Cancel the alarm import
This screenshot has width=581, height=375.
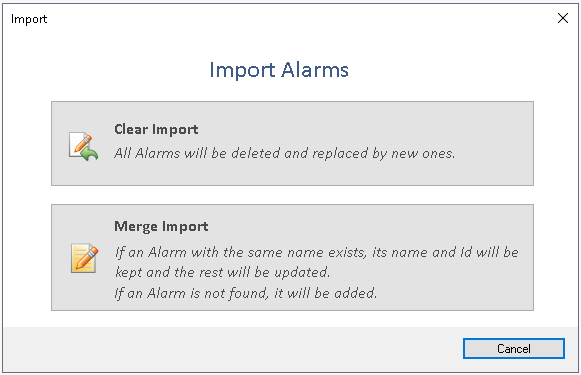tap(514, 348)
